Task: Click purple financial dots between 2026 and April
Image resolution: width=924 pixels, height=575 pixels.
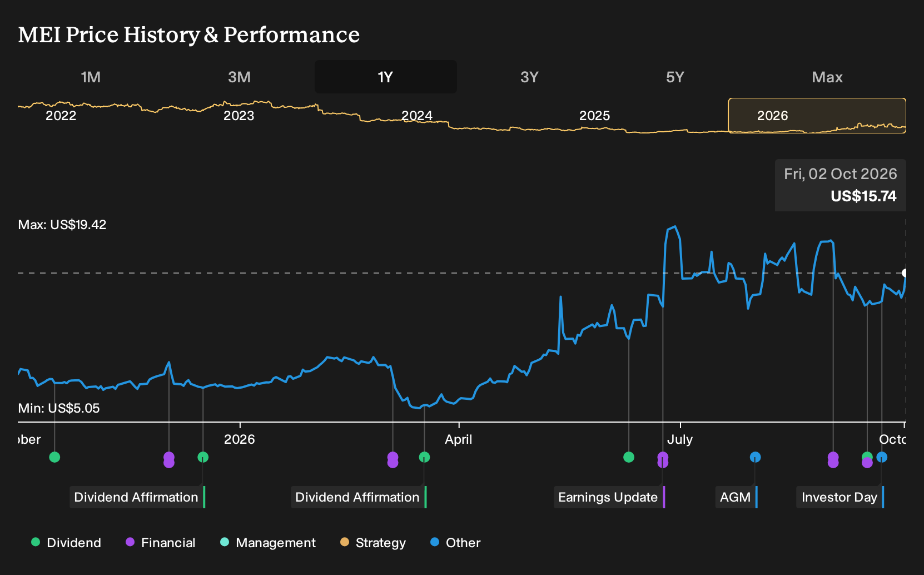Action: tap(393, 460)
